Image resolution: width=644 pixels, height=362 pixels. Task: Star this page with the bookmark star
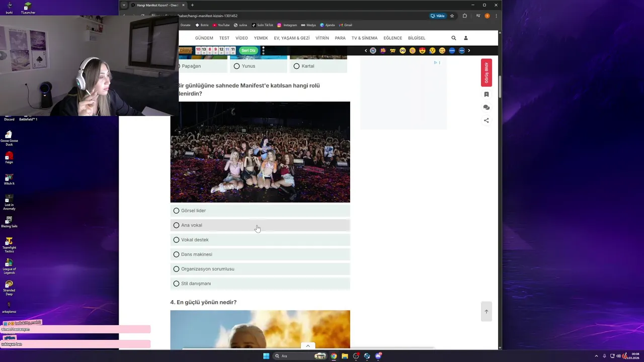pos(452,16)
